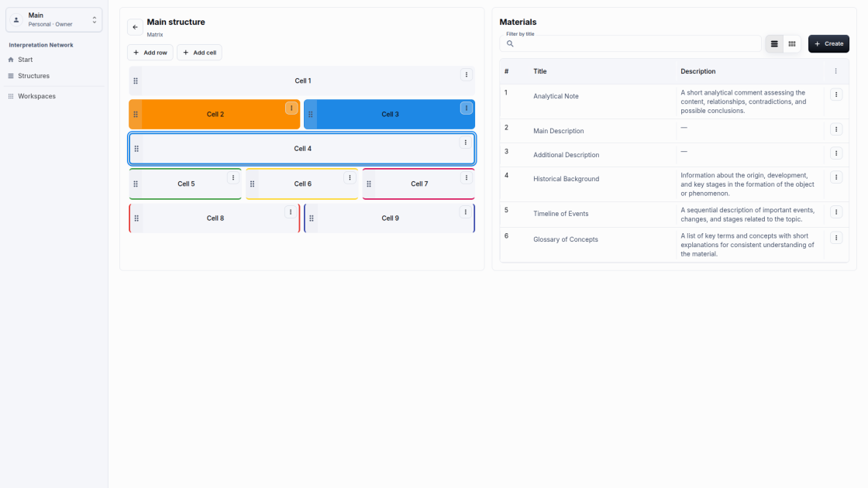
Task: Open row options for Glossary of Concepts
Action: (x=836, y=238)
